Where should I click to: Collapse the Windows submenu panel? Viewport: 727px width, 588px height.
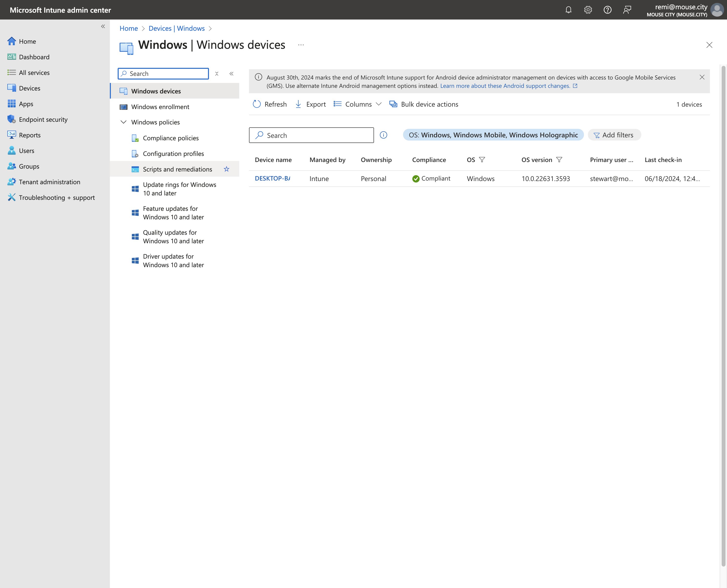pyautogui.click(x=231, y=73)
